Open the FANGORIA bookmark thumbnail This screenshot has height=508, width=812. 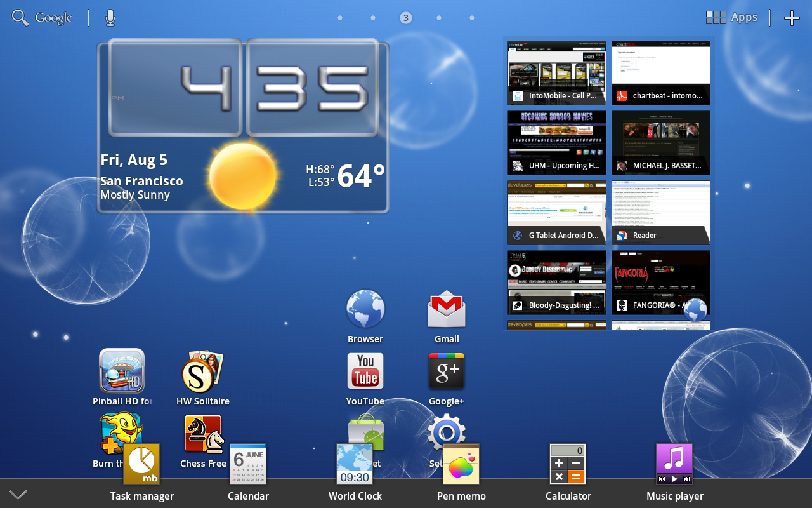[x=660, y=282]
